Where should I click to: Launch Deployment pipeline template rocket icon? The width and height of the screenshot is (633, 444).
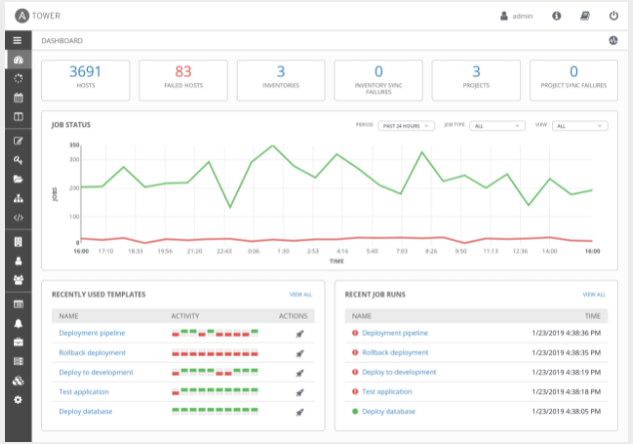click(x=300, y=333)
